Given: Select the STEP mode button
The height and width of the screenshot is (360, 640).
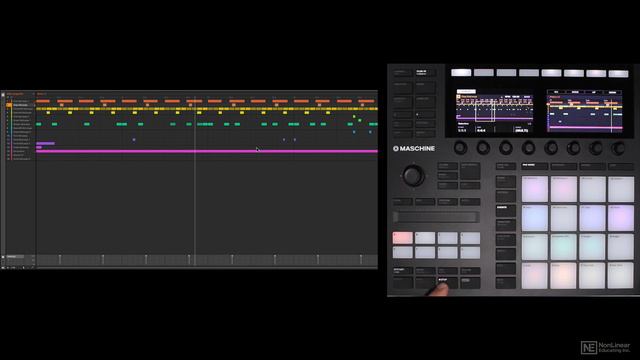Looking at the screenshot, I should coord(620,166).
